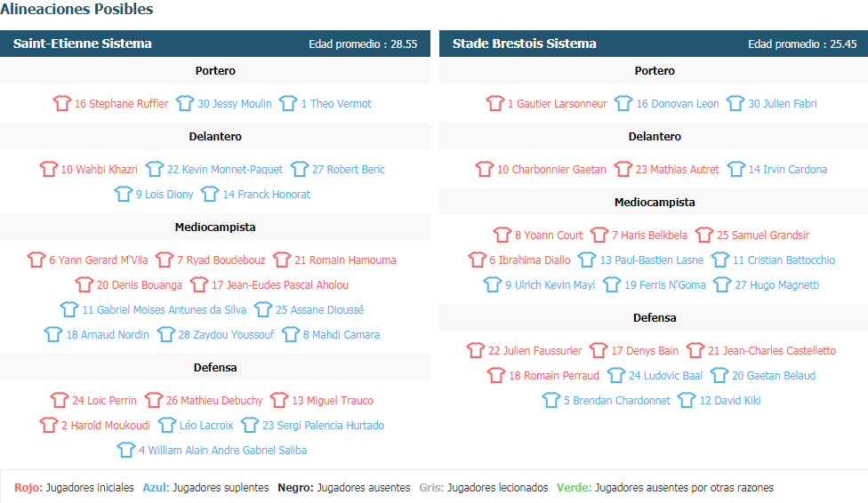The image size is (868, 503).
Task: Click the red jersey icon next to Wahbi Khazri
Action: 49,169
